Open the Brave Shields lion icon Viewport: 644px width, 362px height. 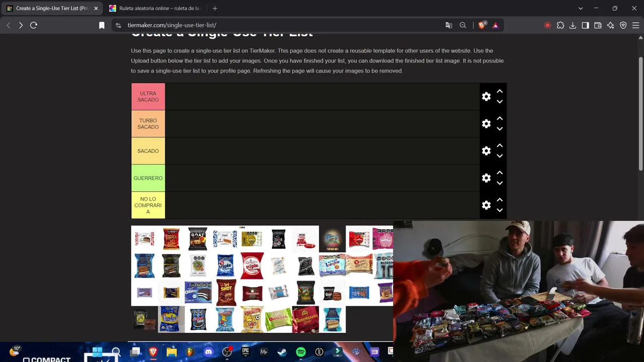coord(481,25)
